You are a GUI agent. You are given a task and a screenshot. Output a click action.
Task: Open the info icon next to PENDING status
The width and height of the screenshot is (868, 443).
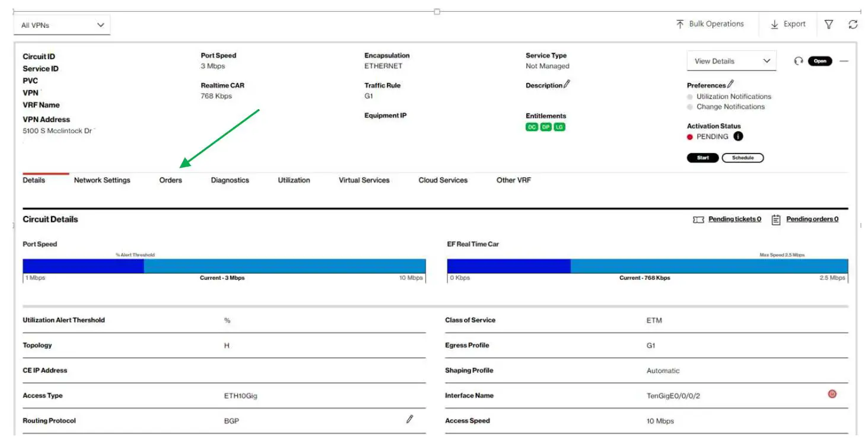tap(738, 136)
